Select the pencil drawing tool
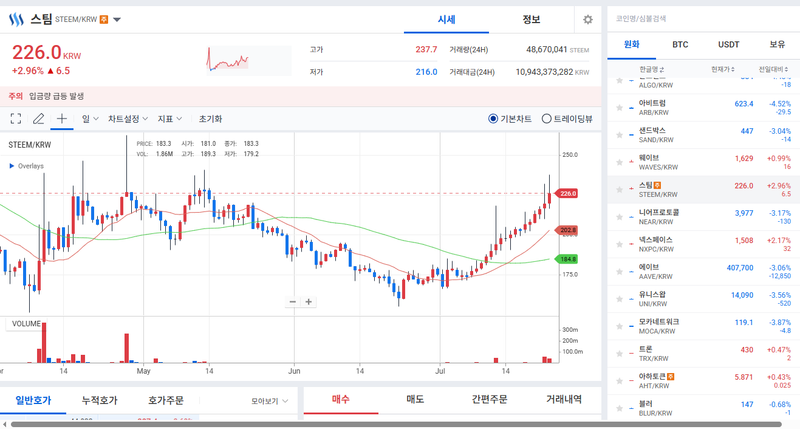 coord(38,119)
